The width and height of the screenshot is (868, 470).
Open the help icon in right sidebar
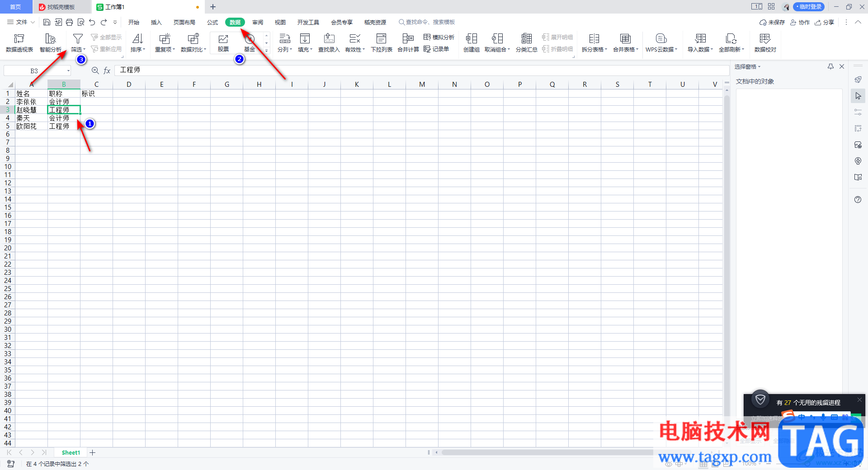click(858, 200)
